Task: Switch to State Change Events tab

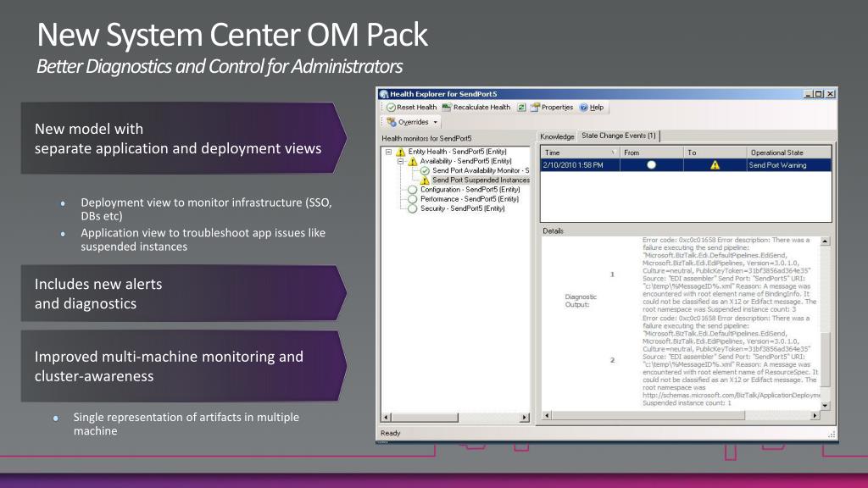Action: click(618, 136)
